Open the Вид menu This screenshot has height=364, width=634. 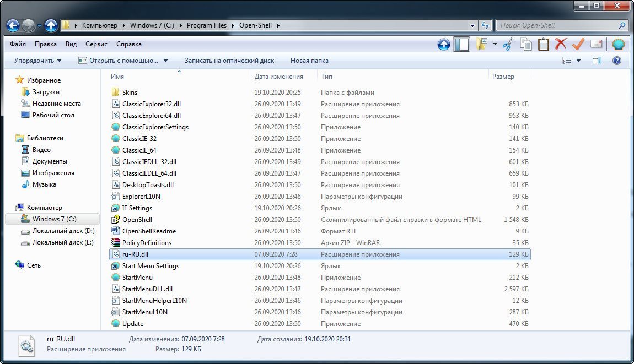[71, 44]
